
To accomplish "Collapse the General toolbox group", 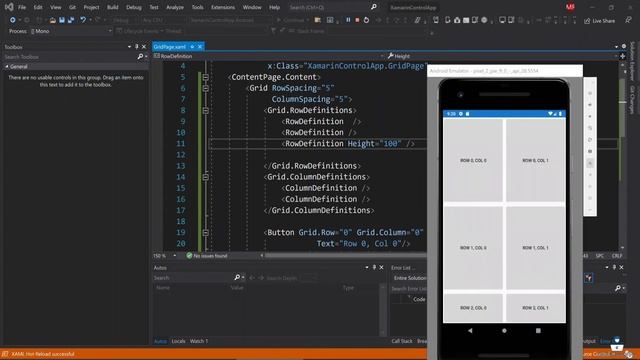I will pos(7,67).
